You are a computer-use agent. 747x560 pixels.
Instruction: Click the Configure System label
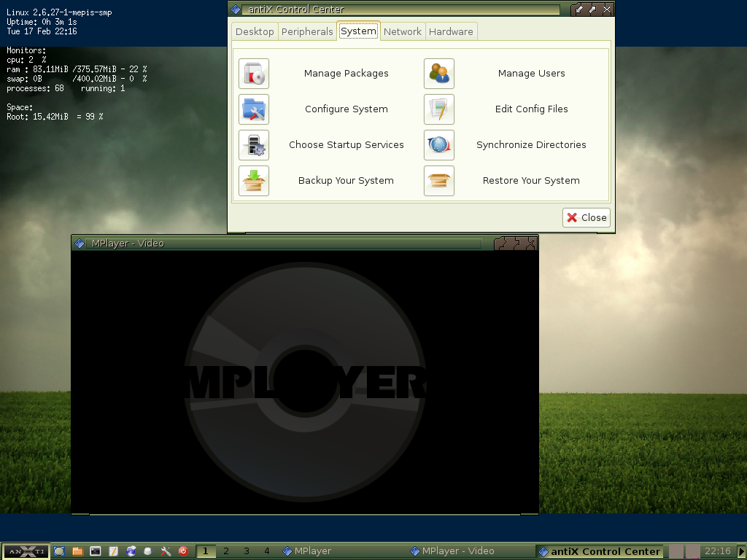point(347,109)
